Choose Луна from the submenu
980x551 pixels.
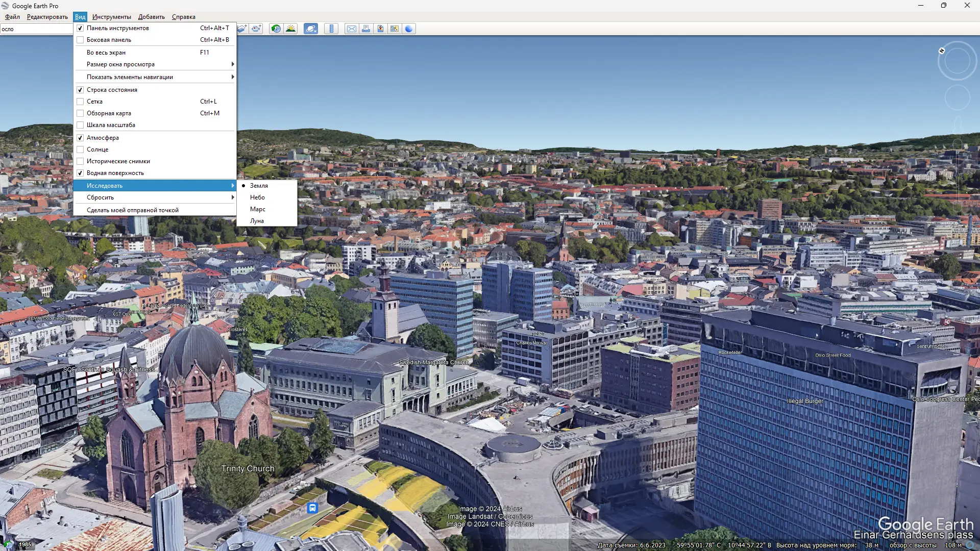pyautogui.click(x=257, y=221)
